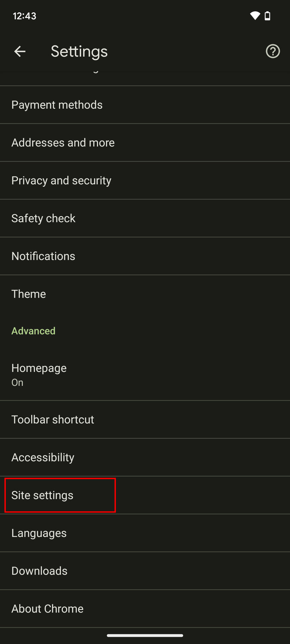The height and width of the screenshot is (644, 290).
Task: Tap the 12:43 clock in status bar
Action: pos(25,16)
